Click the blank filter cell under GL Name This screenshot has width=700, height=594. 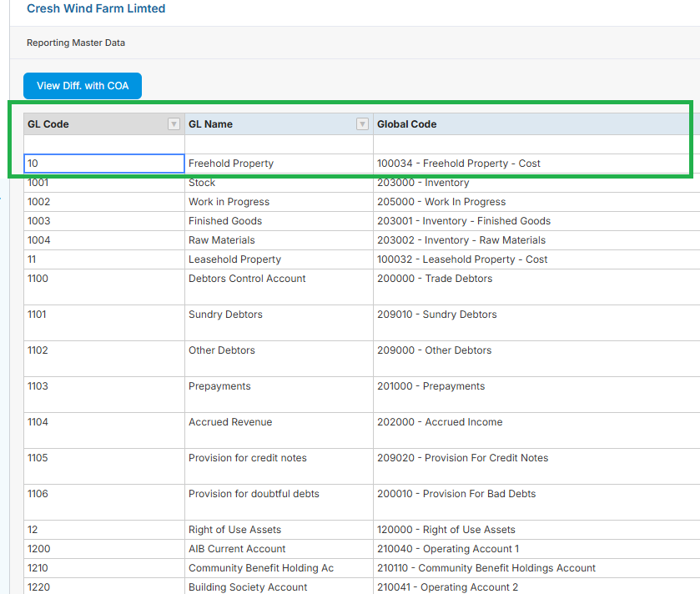coord(279,144)
